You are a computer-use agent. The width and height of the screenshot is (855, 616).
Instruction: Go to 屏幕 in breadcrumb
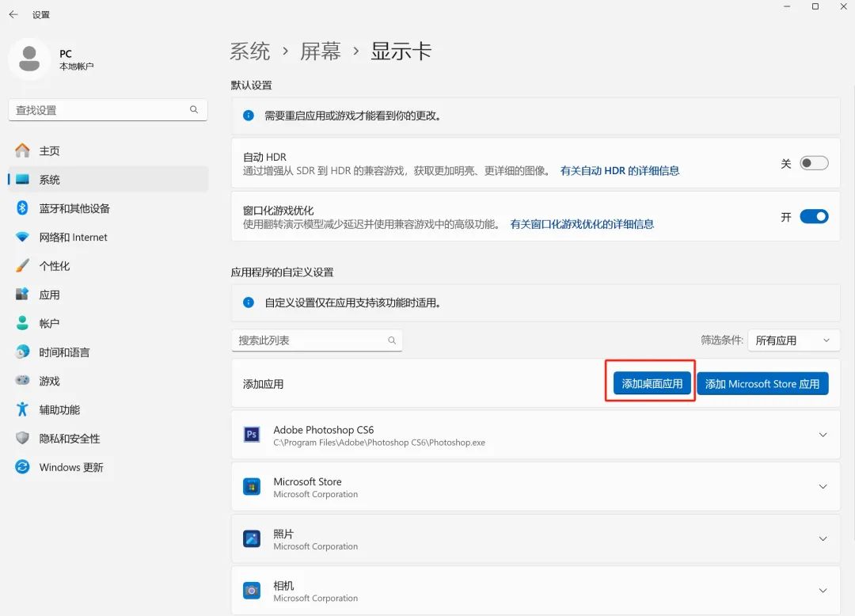click(x=320, y=51)
